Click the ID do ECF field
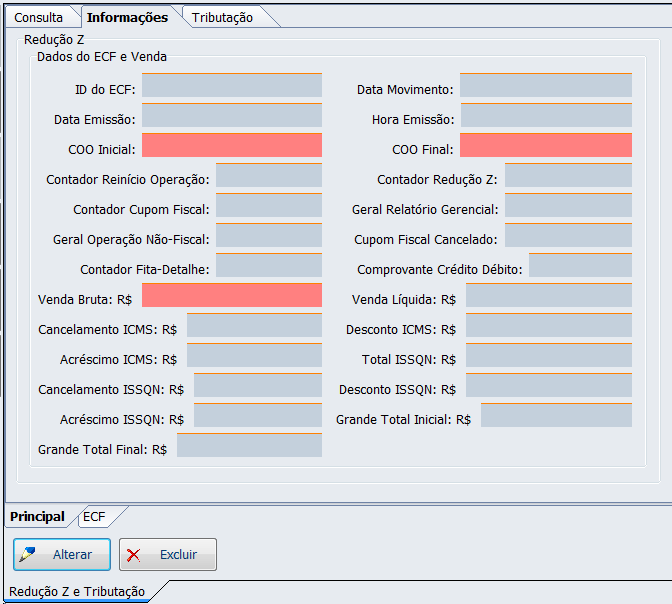Image resolution: width=672 pixels, height=604 pixels. pyautogui.click(x=231, y=86)
